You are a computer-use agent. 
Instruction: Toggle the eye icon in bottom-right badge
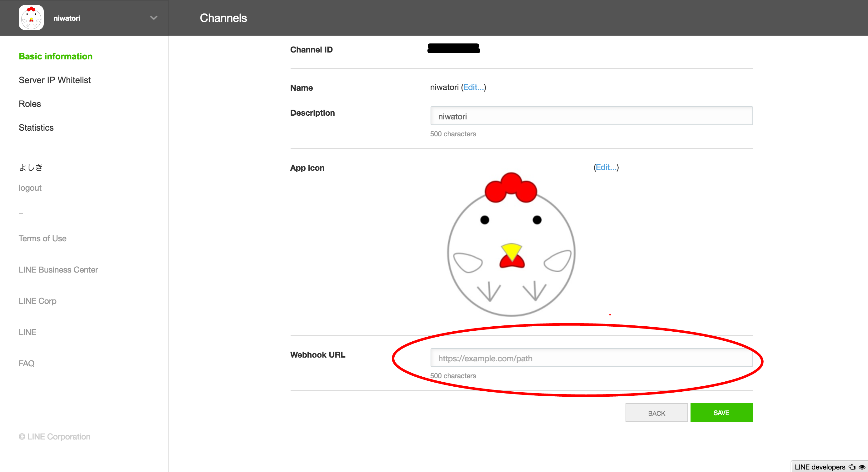862,467
